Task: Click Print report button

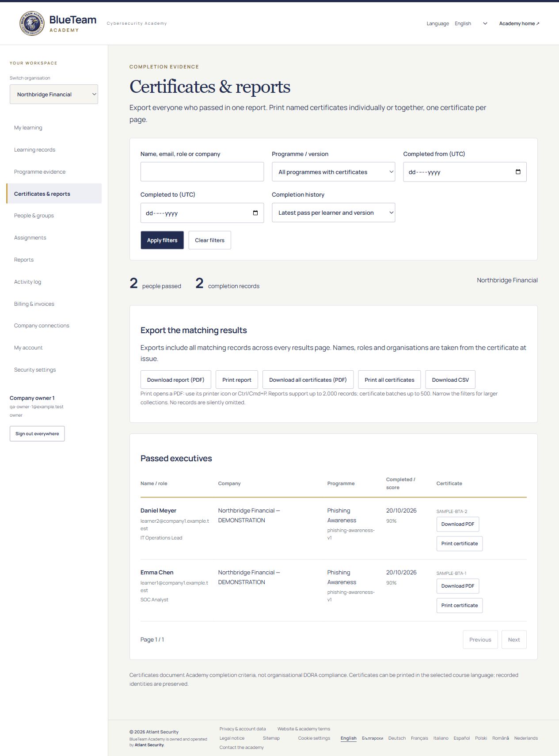Action: tap(237, 380)
